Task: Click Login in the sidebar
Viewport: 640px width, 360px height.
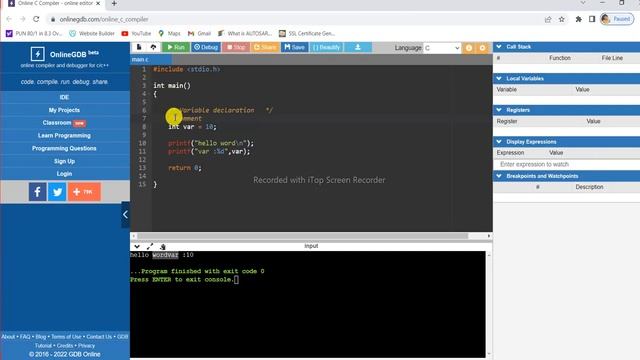Action: click(x=64, y=173)
